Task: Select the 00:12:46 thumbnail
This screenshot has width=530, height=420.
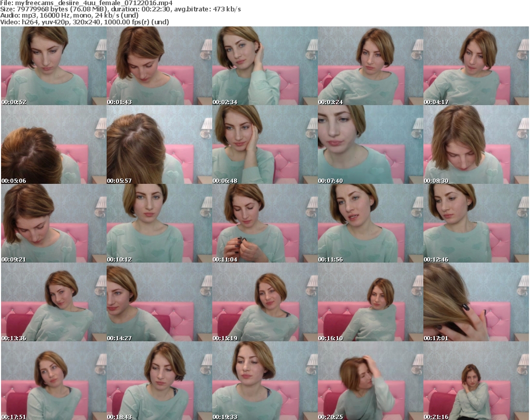Action: pos(476,223)
